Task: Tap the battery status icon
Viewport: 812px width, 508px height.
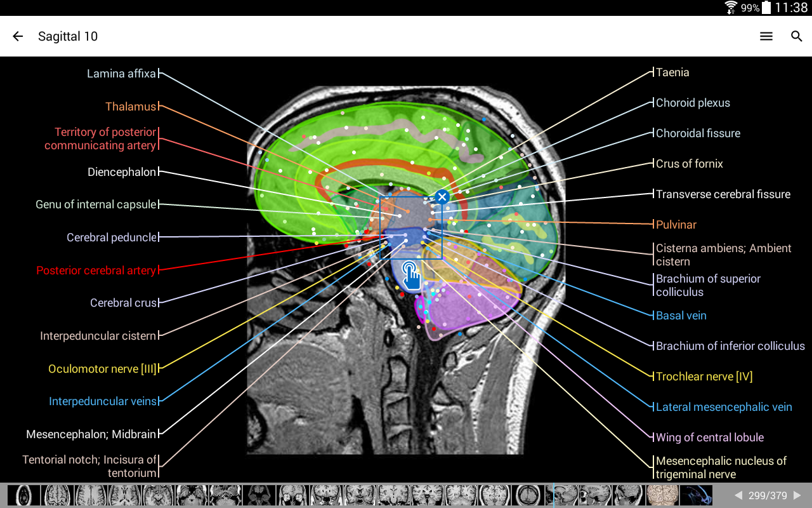Action: pos(766,8)
